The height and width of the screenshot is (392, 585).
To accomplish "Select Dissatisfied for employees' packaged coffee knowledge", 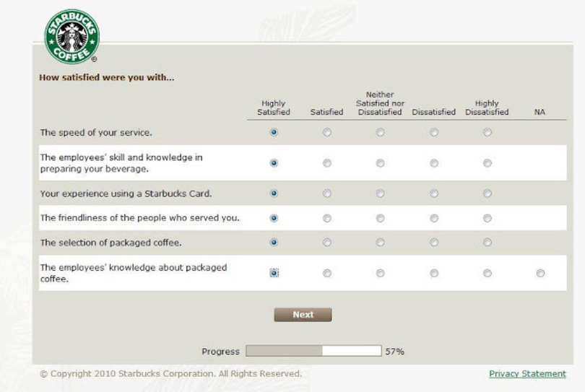I will [434, 273].
